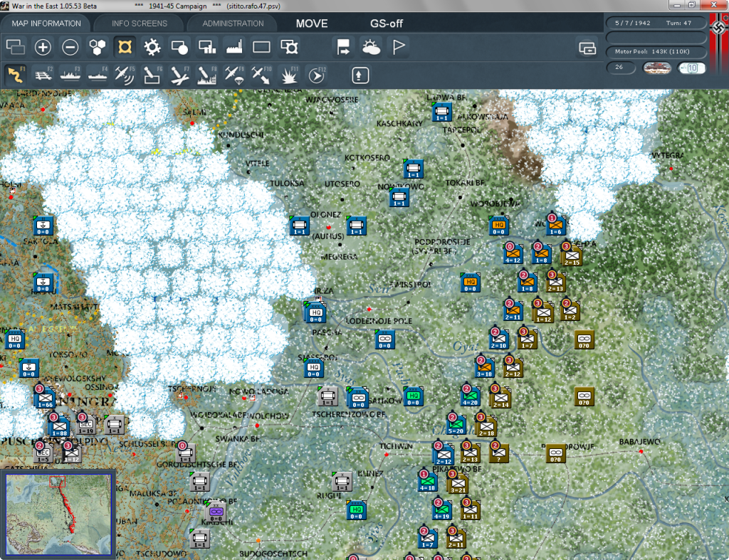Select the orange HQ counter near Wytegra road
This screenshot has width=729, height=560.
498,226
